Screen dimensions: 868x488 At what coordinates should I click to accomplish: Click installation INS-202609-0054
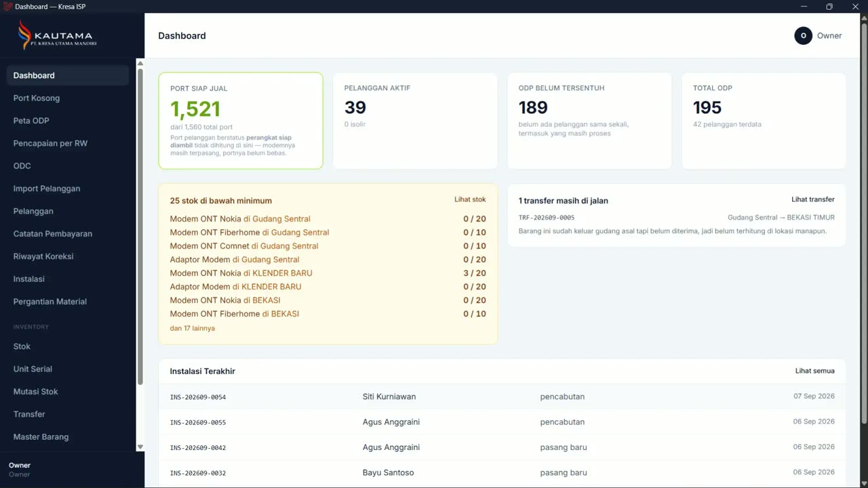pyautogui.click(x=198, y=397)
